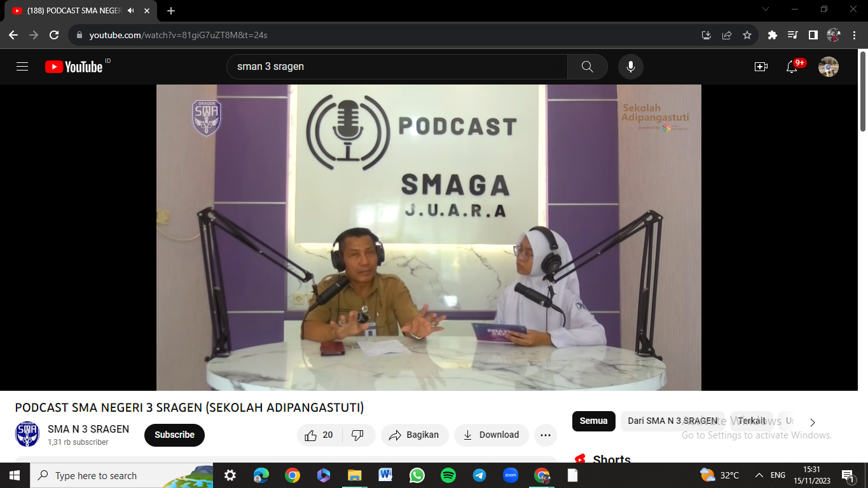The width and height of the screenshot is (868, 488).
Task: Open the Create video camera icon
Action: click(761, 67)
